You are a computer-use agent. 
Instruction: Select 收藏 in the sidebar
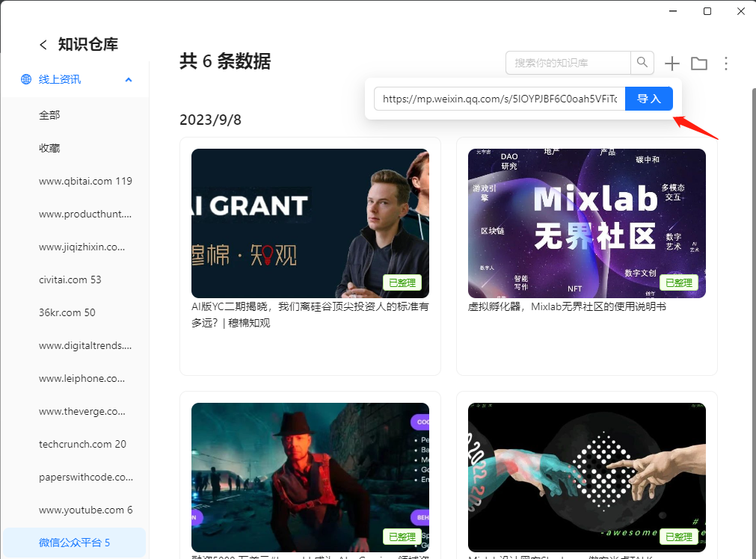click(49, 148)
